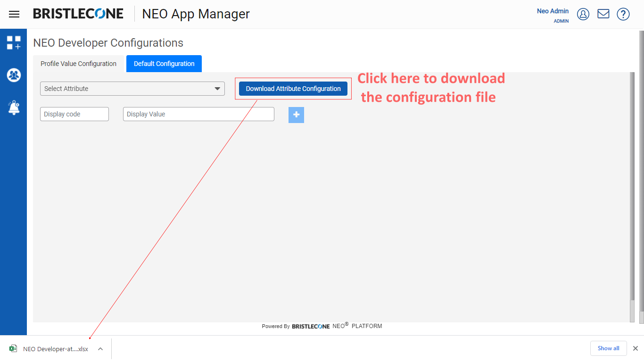
Task: Click the content panel vertical scrollbar
Action: 632,197
